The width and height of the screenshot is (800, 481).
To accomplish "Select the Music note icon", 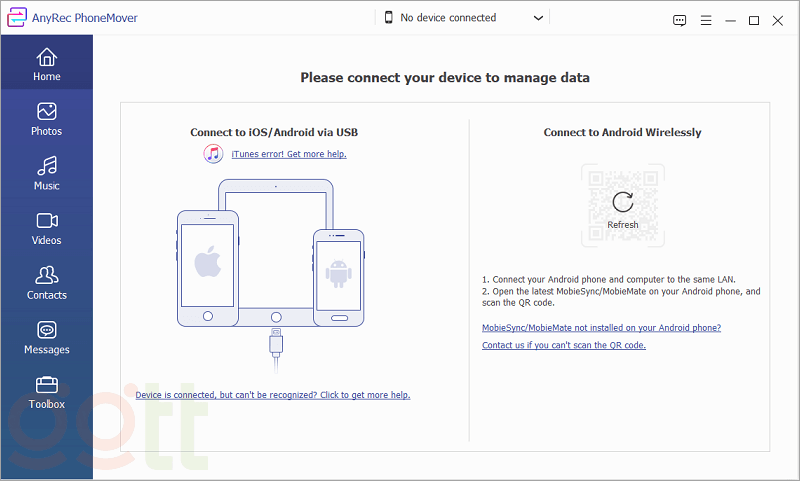I will [x=46, y=166].
